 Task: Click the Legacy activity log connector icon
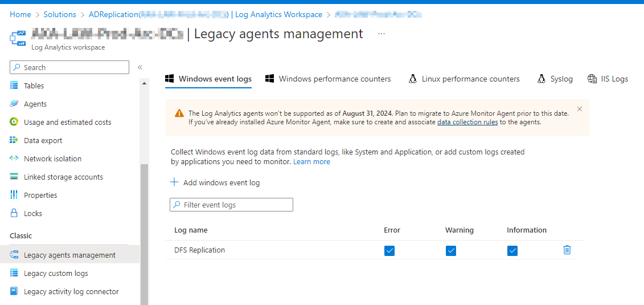pos(14,291)
